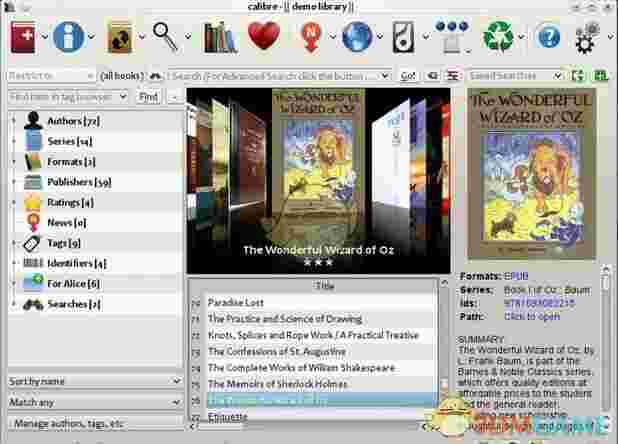Click the green arrows icon beside Saved Searches
Screen dimensions: 618x444
pos(578,75)
